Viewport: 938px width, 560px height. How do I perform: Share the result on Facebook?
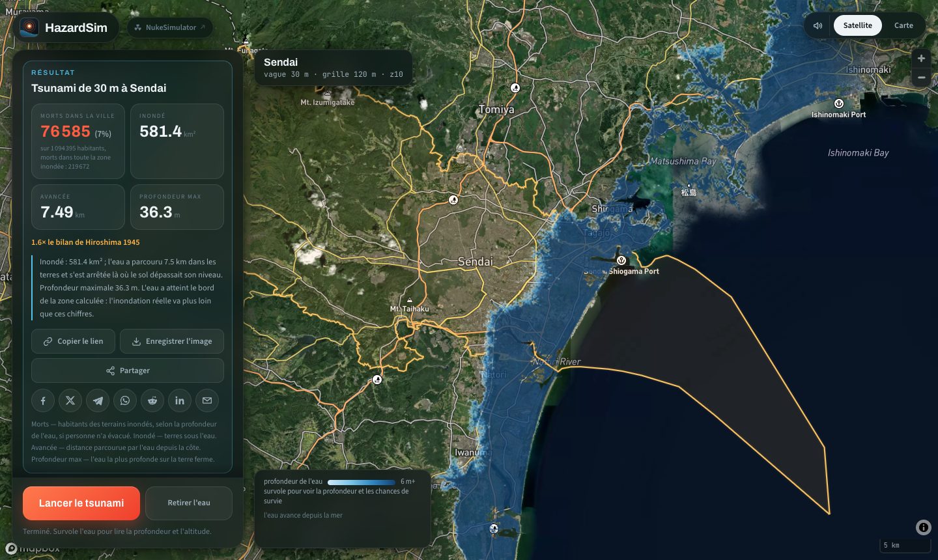click(43, 400)
